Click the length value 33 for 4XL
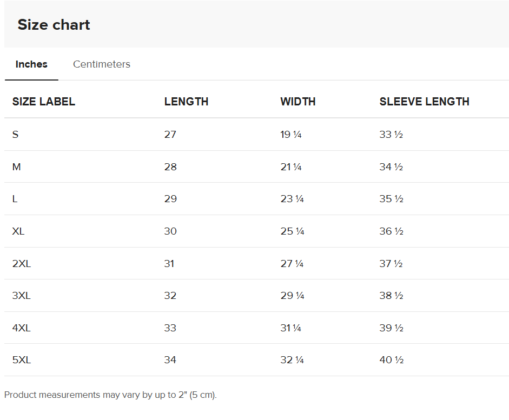Screen dimensions: 509x420 point(170,328)
